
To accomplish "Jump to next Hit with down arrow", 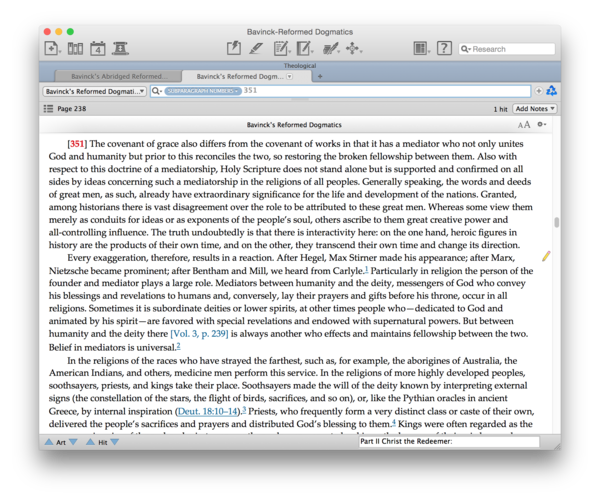I will (x=114, y=442).
